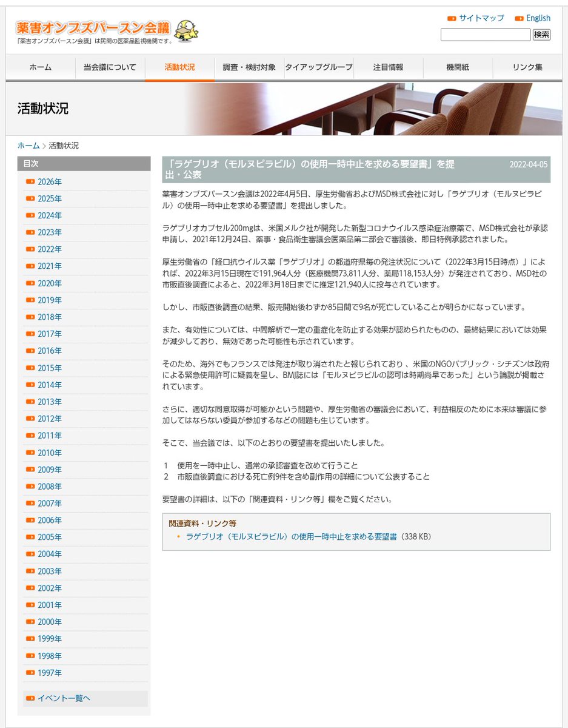Open the 当会議について menu tab
Viewport: 568px width, 728px height.
coord(110,67)
